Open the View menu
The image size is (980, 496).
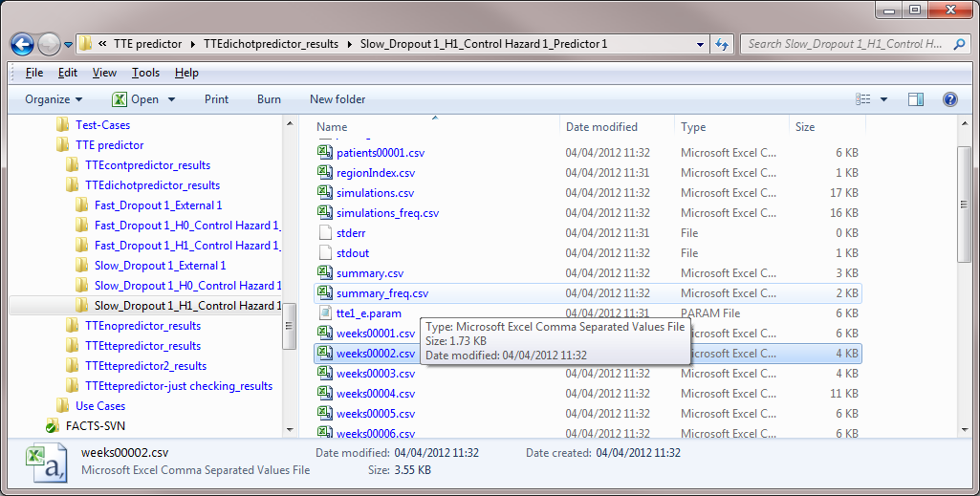tap(104, 73)
